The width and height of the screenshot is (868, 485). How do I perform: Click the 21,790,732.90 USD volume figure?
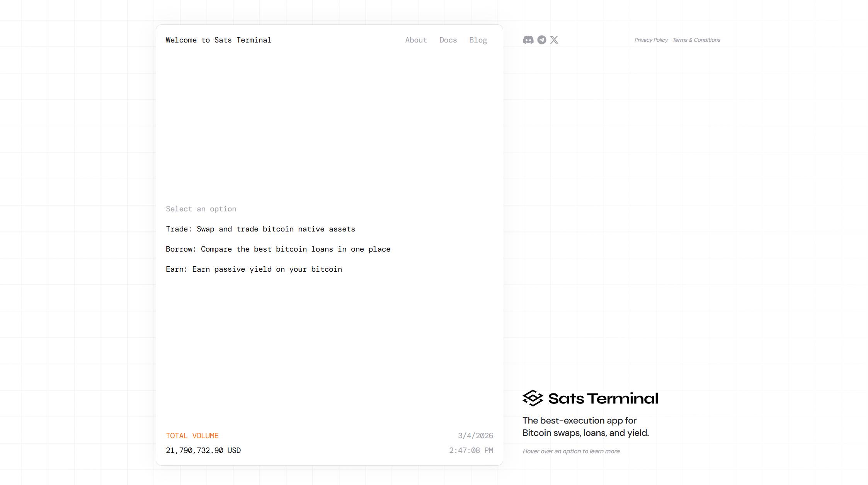pos(203,450)
